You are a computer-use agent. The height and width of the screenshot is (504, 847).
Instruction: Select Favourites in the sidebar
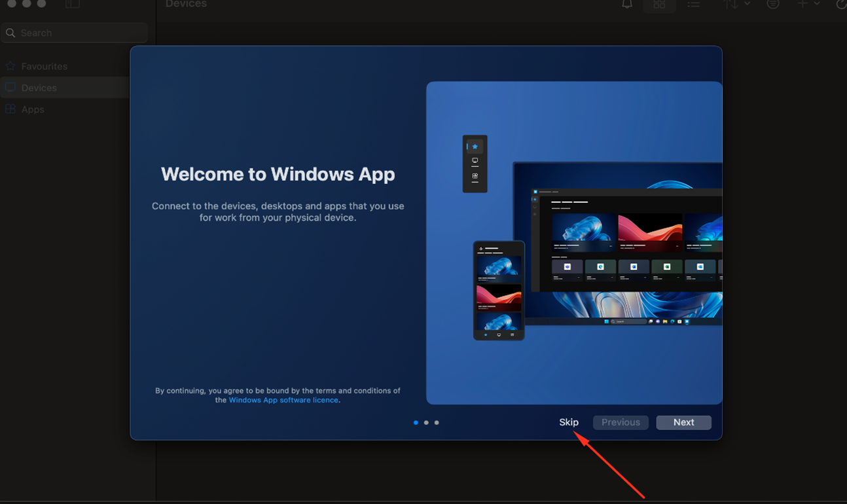click(x=44, y=66)
